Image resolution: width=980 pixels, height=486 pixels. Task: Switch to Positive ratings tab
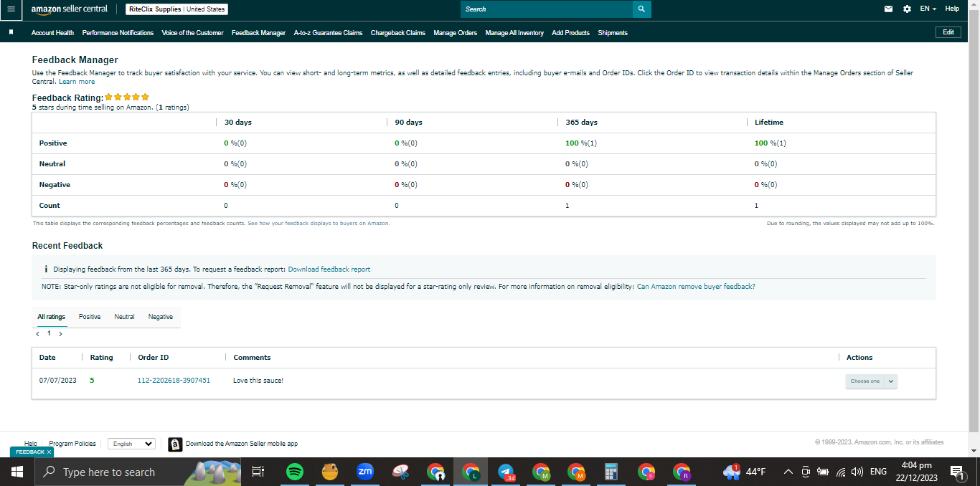pos(90,317)
